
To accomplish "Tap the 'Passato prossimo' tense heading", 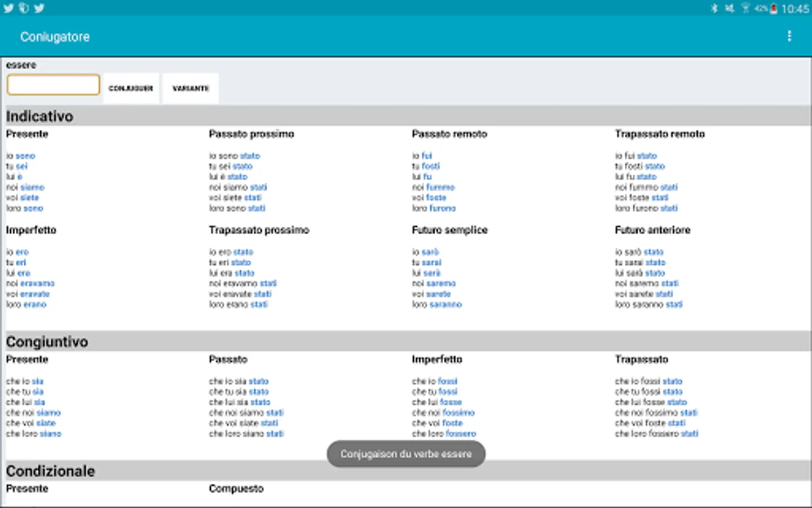I will point(251,134).
